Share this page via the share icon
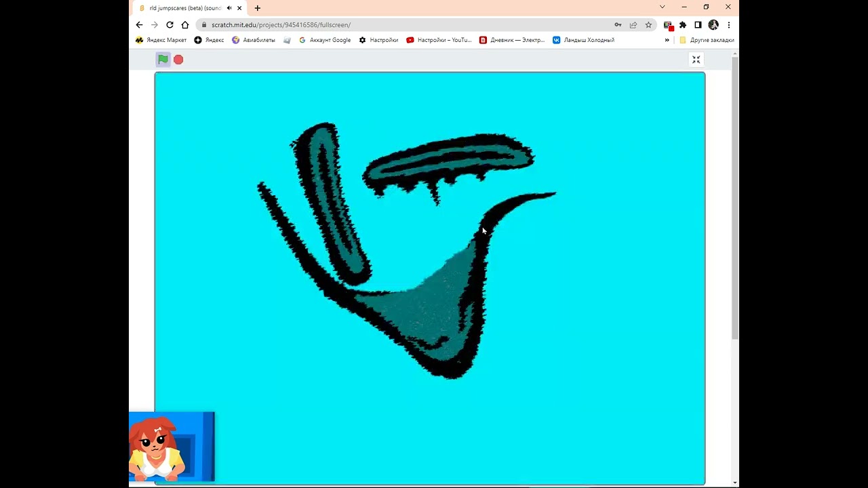The width and height of the screenshot is (868, 488). coord(633,25)
